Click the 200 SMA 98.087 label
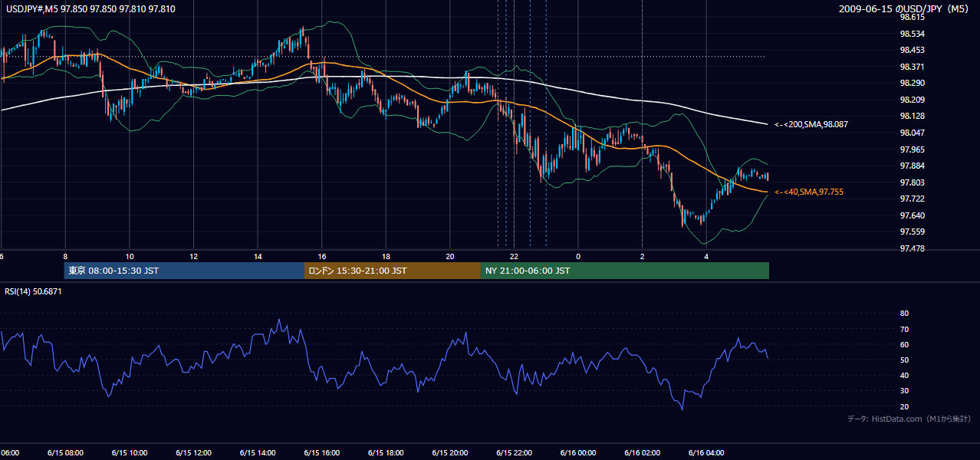 coord(811,124)
